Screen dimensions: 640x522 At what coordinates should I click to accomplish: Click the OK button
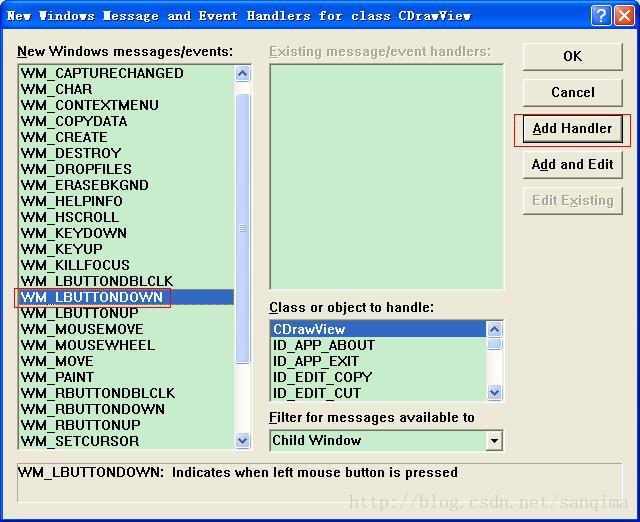[x=573, y=56]
